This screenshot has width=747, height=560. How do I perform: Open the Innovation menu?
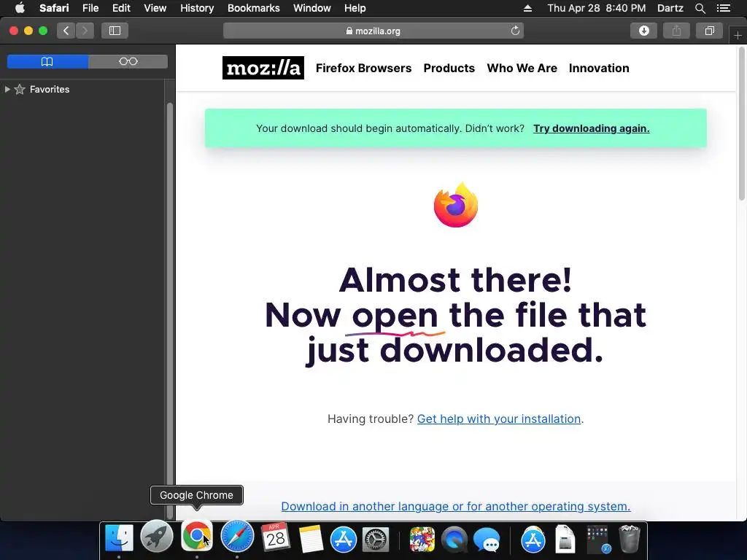(599, 68)
